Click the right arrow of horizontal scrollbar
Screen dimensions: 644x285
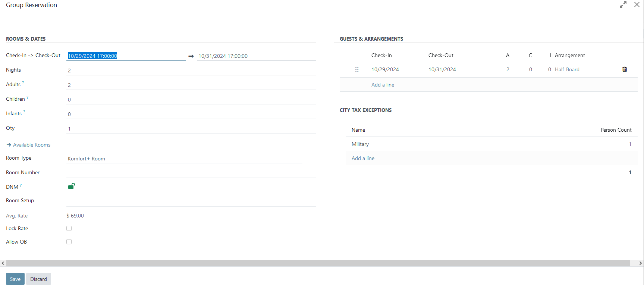tap(641, 263)
